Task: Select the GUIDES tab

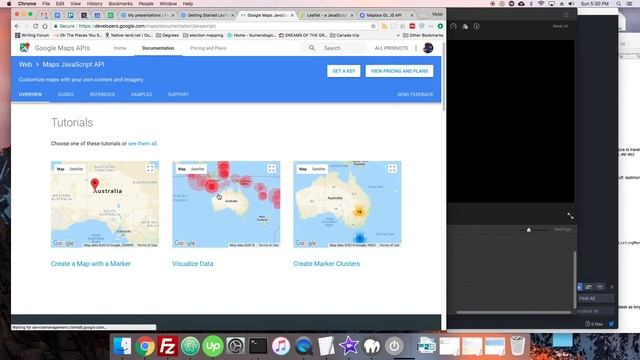Action: (x=66, y=94)
